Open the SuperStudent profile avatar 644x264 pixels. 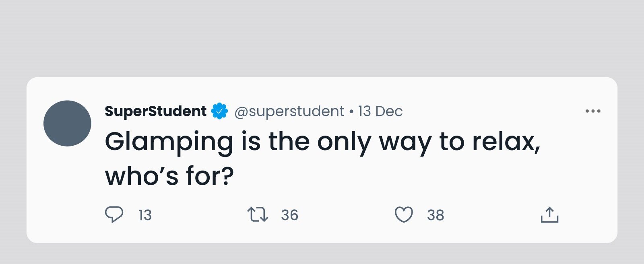coord(67,123)
